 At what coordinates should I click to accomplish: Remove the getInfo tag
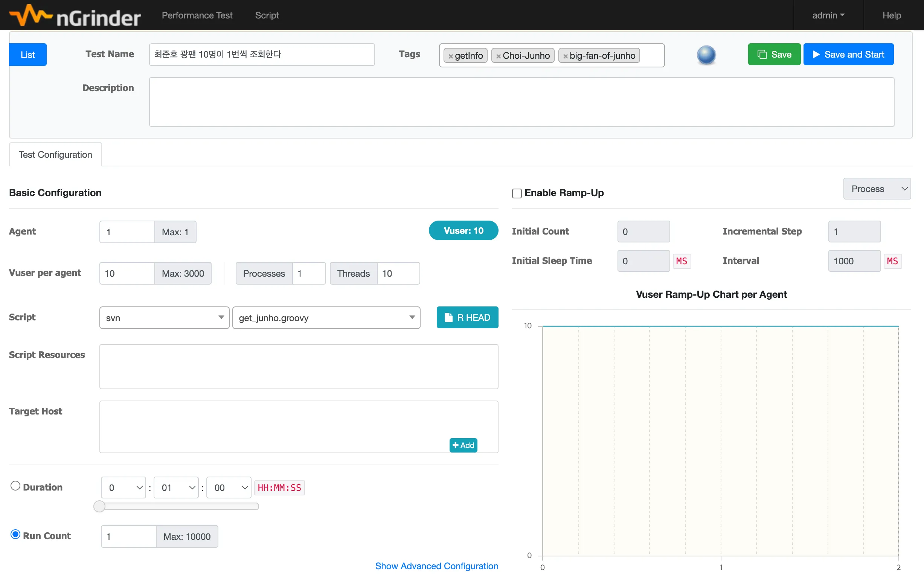tap(450, 56)
